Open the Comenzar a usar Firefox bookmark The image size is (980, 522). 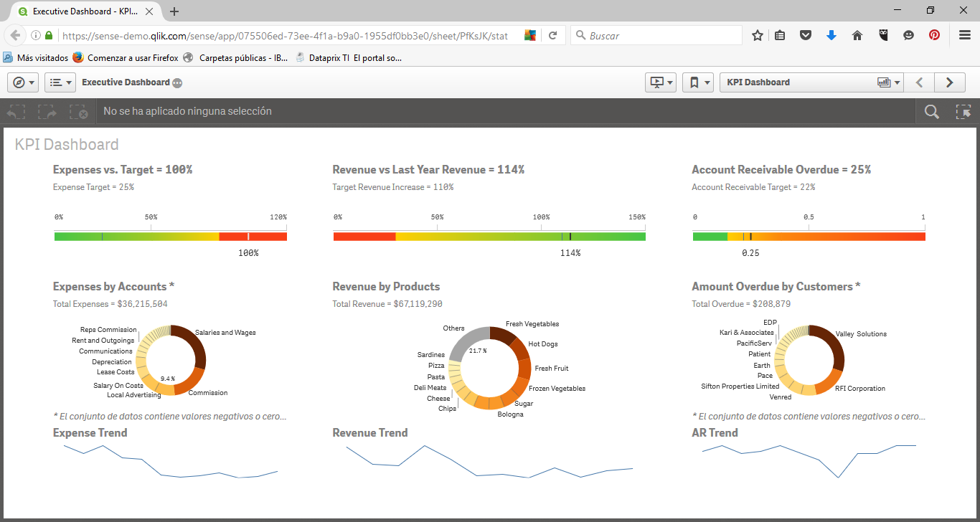[x=129, y=57]
